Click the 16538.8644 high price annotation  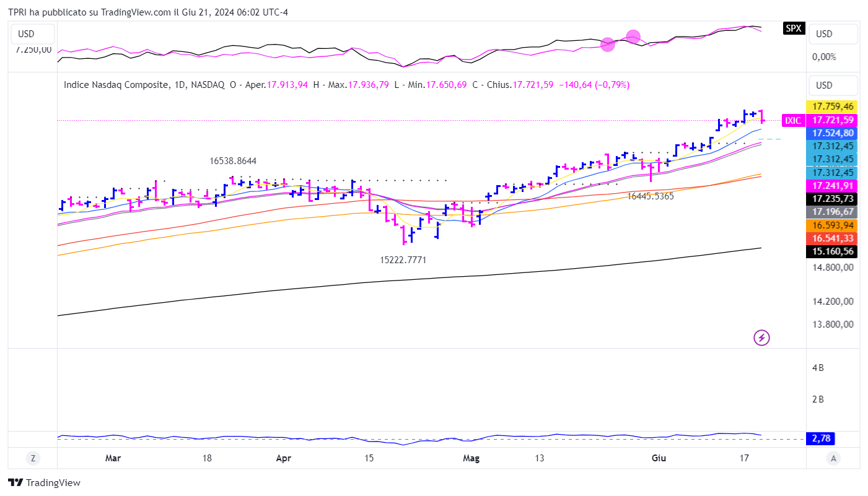(x=233, y=161)
